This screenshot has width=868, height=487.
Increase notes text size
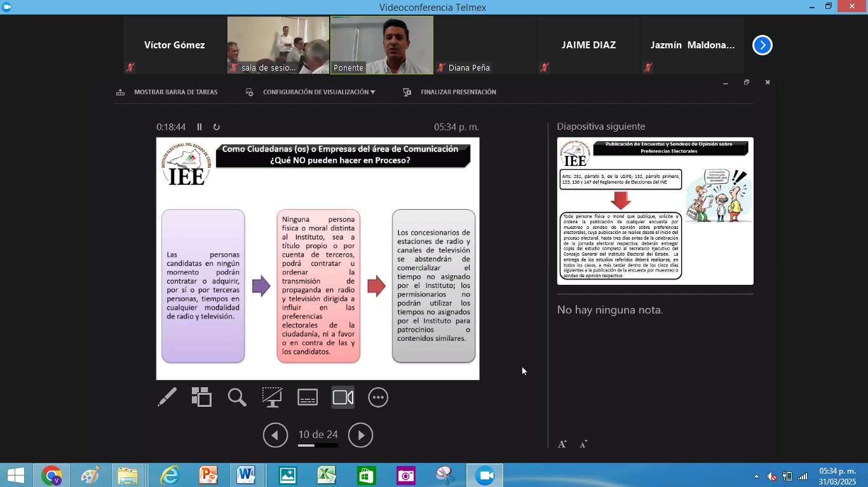point(562,444)
